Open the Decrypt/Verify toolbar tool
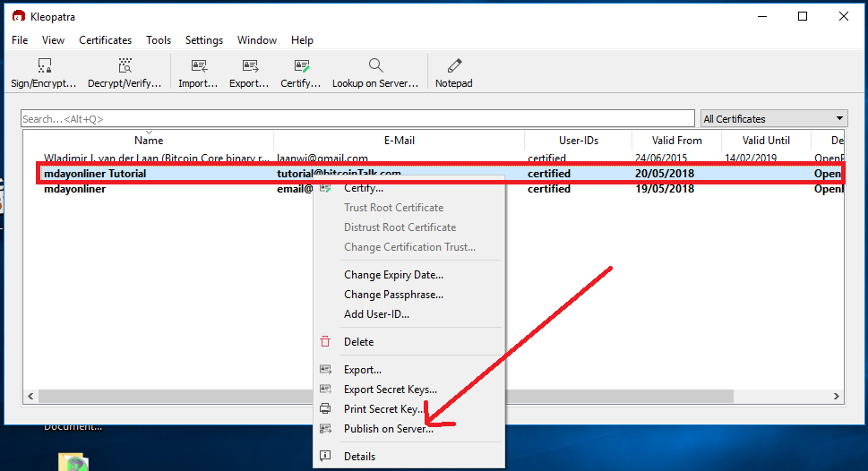Image resolution: width=868 pixels, height=471 pixels. [125, 73]
